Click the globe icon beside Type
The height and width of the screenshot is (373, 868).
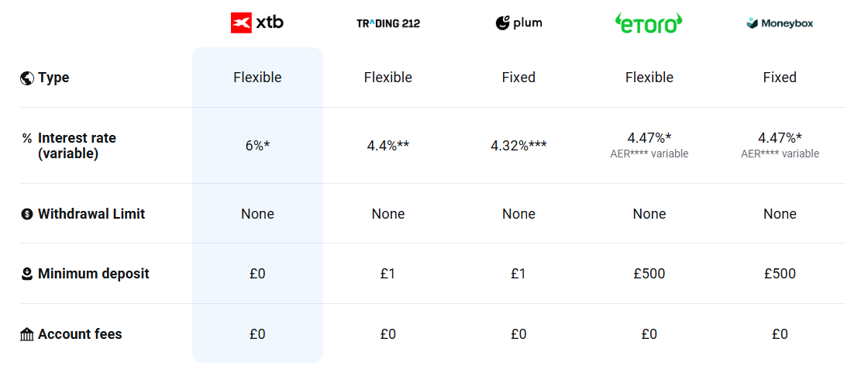pyautogui.click(x=27, y=78)
